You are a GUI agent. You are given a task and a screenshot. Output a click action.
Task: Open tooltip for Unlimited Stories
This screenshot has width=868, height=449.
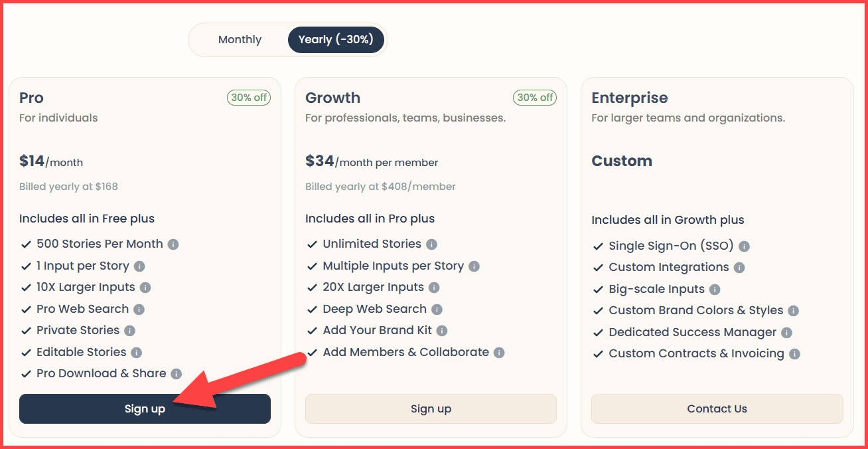(433, 244)
